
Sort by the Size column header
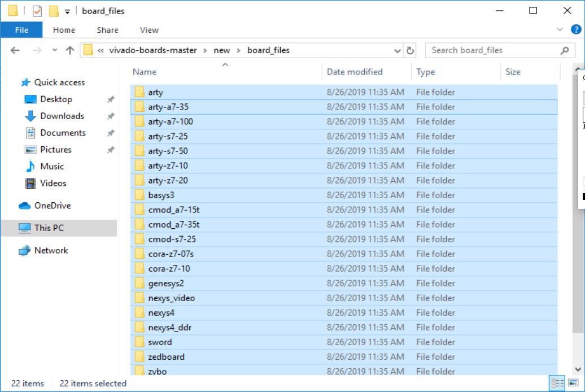pyautogui.click(x=530, y=72)
